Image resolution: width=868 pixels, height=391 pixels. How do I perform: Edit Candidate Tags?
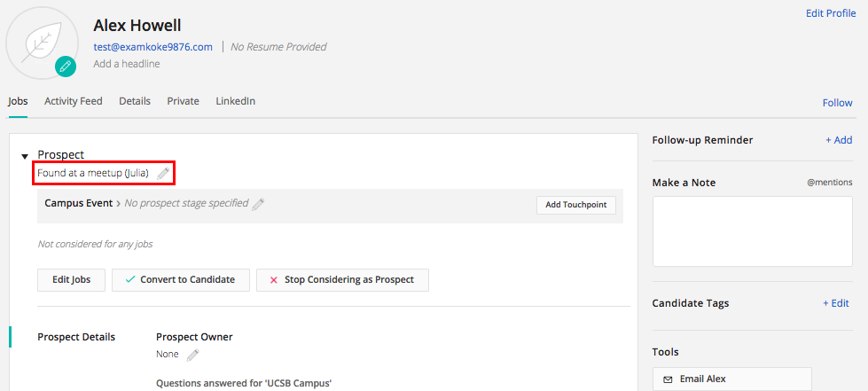836,303
